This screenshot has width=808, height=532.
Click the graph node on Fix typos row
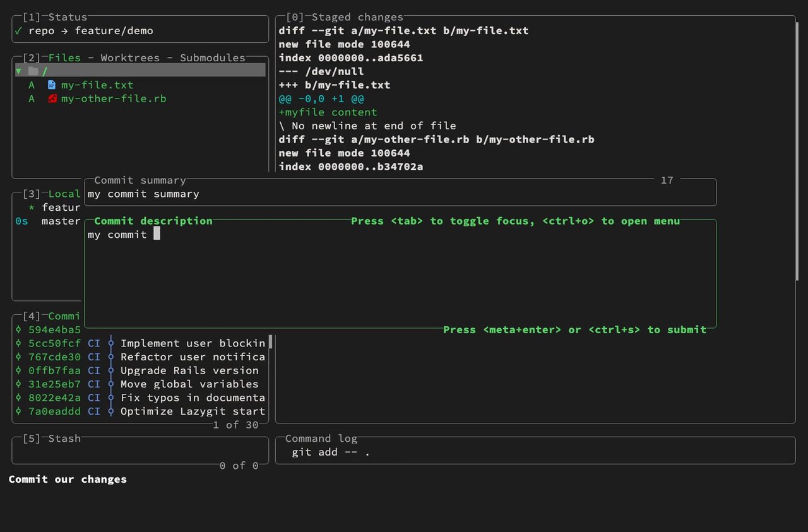pyautogui.click(x=111, y=398)
